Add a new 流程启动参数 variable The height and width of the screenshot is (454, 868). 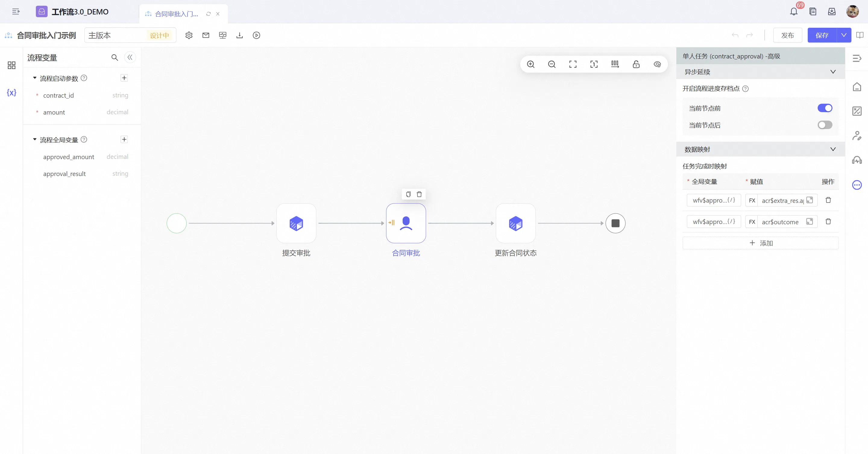124,78
